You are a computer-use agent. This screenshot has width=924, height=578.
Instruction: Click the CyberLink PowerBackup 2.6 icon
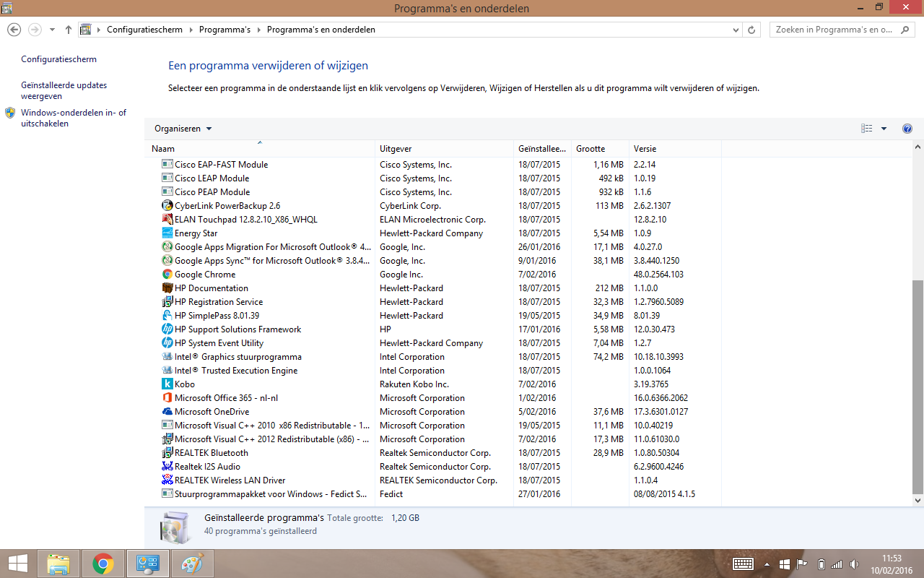click(x=167, y=206)
